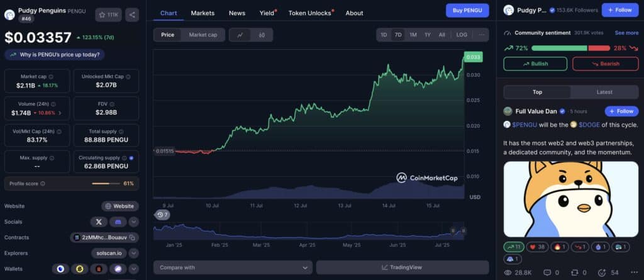Image resolution: width=644 pixels, height=280 pixels.
Task: Open the yellow ring wallet icon
Action: tap(80, 269)
